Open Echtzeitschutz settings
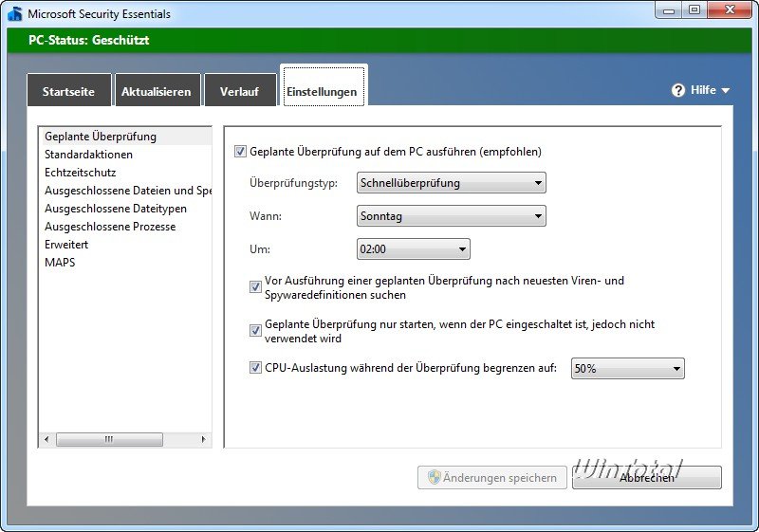The height and width of the screenshot is (532, 759). [x=125, y=173]
